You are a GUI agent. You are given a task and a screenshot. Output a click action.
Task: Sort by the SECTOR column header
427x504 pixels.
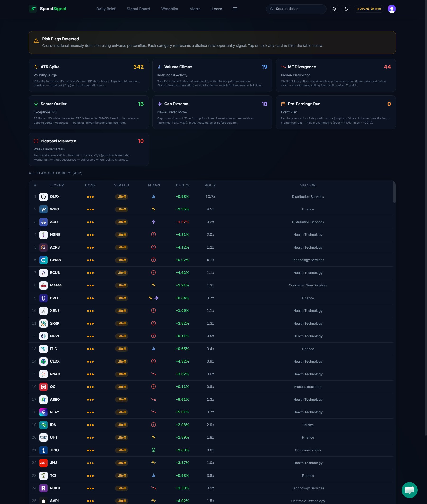(308, 185)
